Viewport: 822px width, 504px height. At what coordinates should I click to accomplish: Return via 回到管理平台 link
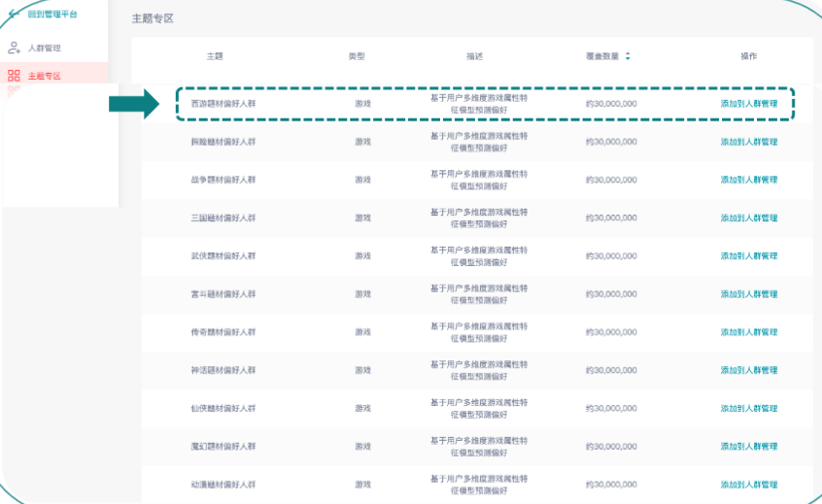(52, 14)
